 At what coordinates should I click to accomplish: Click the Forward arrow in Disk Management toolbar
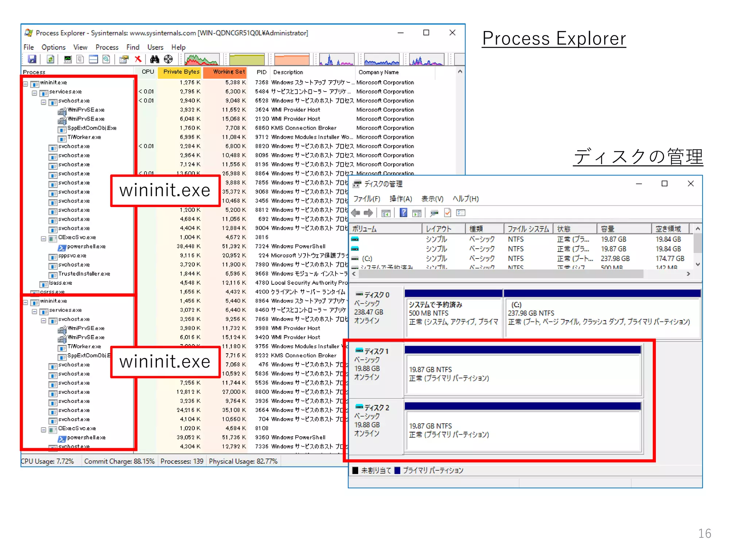coord(368,213)
